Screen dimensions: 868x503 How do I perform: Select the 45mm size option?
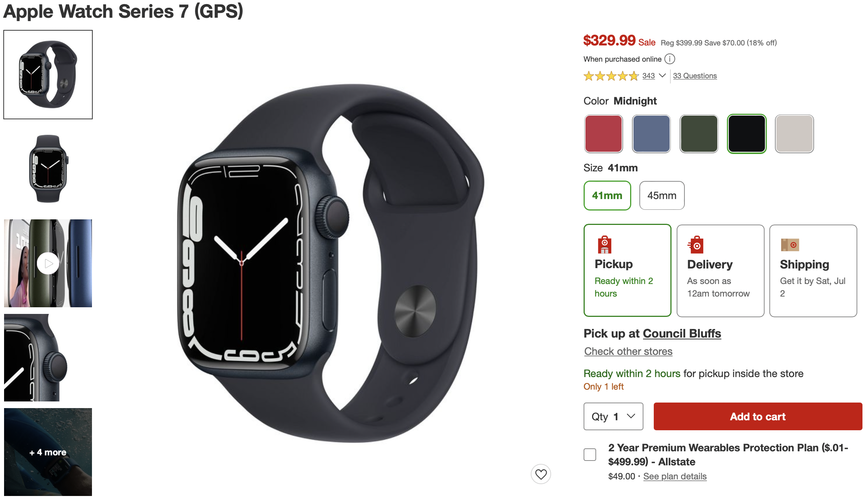pos(662,195)
